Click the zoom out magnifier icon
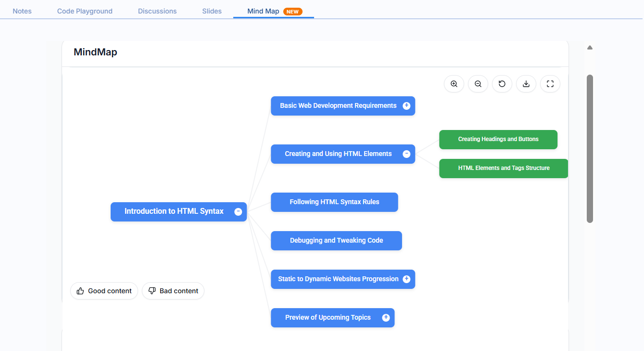Screen dimensions: 644x351 point(478,84)
